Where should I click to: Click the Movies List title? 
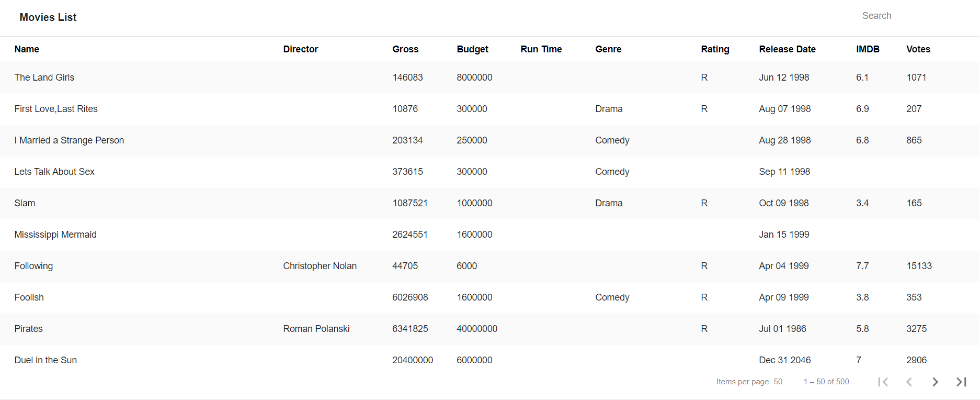[x=48, y=17]
